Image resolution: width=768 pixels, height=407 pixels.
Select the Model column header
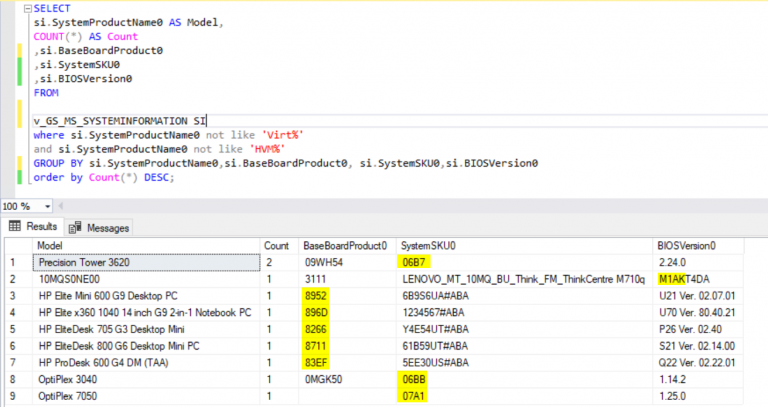point(146,245)
